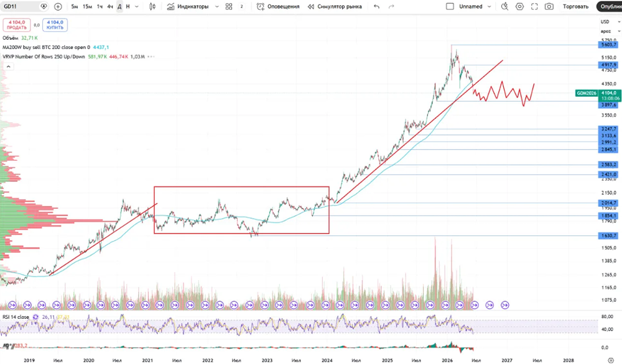Screen dimensions: 622x364
Task: Add a comparison symbol with plus icon
Action: [x=58, y=6]
